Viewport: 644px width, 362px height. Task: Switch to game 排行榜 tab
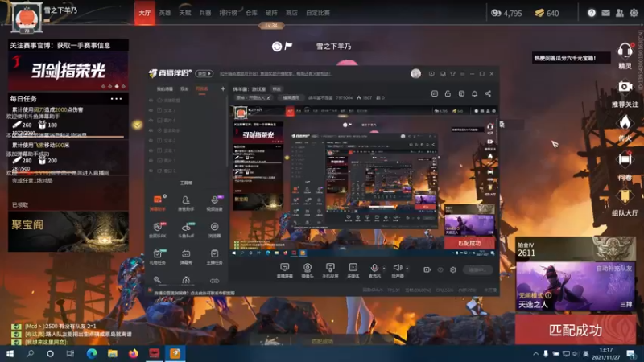tap(229, 13)
